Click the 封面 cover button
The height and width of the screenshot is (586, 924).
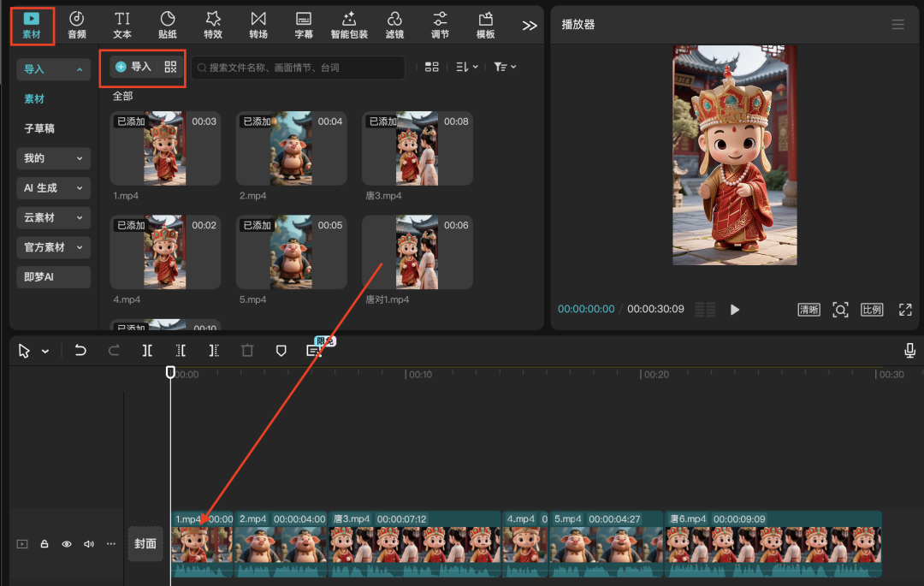pyautogui.click(x=145, y=544)
